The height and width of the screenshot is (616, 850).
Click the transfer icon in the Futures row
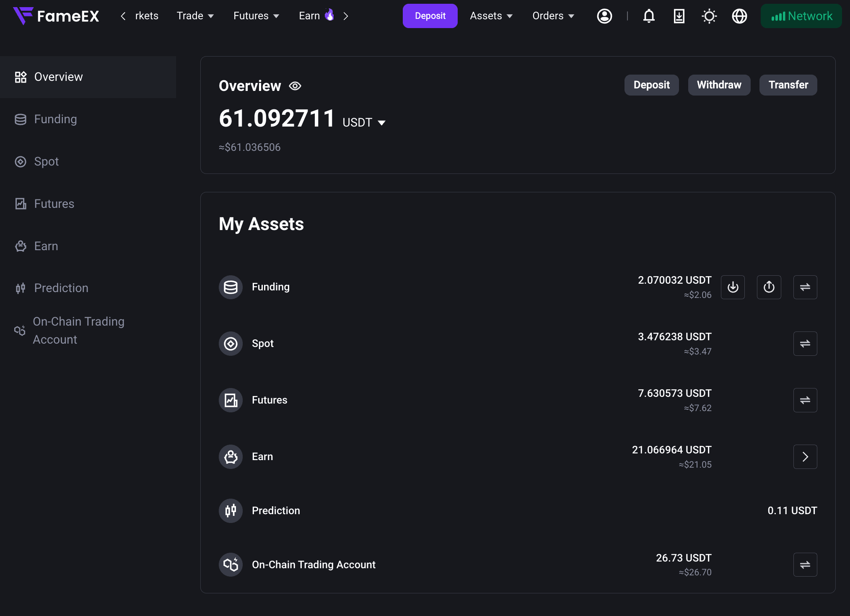[x=805, y=400]
